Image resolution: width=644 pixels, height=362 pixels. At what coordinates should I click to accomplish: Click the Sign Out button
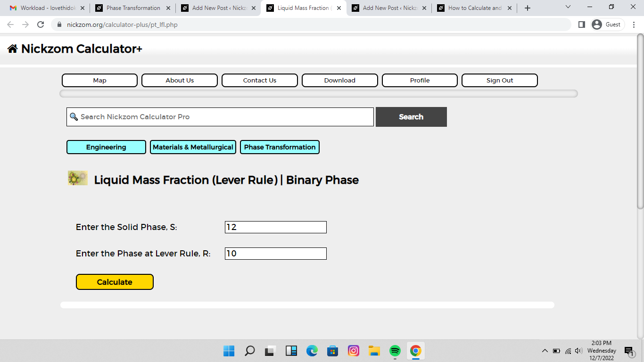tap(500, 80)
